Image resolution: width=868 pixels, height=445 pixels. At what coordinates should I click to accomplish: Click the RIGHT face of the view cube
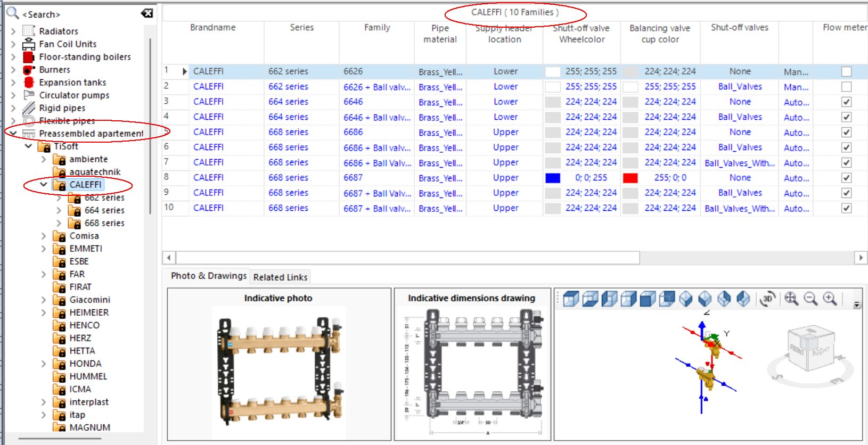point(822,351)
